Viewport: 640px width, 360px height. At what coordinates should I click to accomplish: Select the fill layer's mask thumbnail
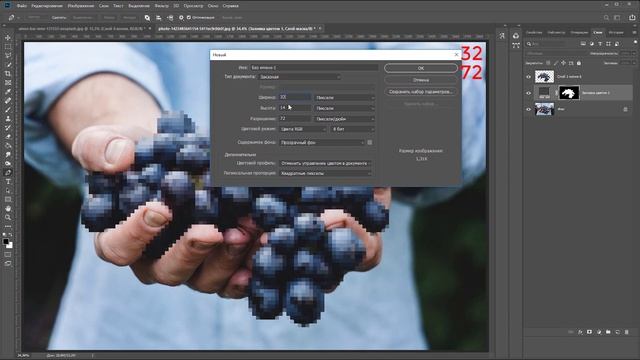(x=569, y=93)
